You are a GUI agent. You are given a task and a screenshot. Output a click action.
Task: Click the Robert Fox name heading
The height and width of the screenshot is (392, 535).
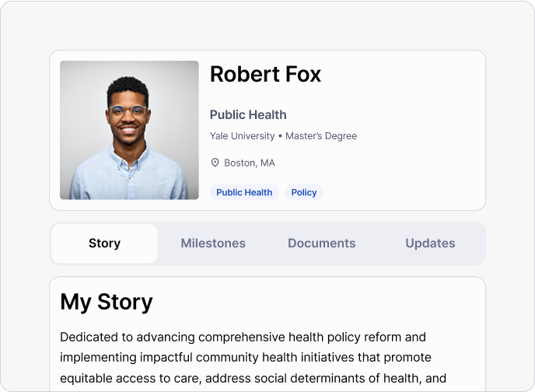tap(265, 74)
